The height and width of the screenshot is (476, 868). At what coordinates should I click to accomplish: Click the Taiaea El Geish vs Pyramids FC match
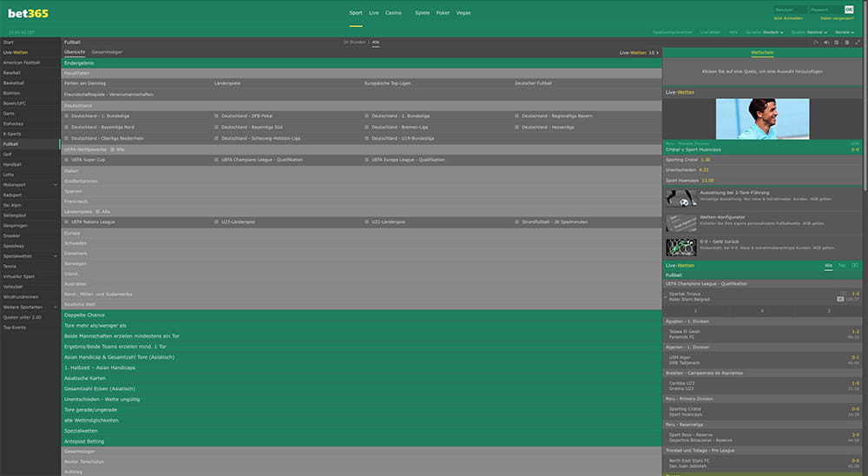pyautogui.click(x=762, y=334)
